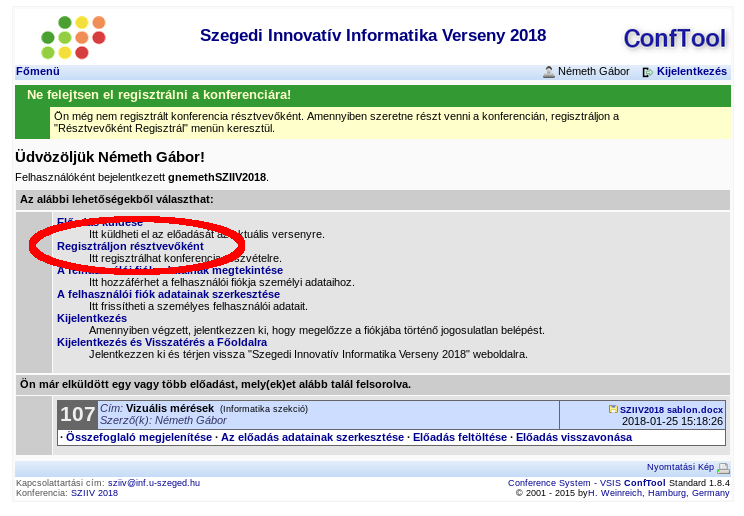Screen dimensions: 744x516
Task: Click the Kijelentkezés logout icon
Action: pyautogui.click(x=648, y=72)
